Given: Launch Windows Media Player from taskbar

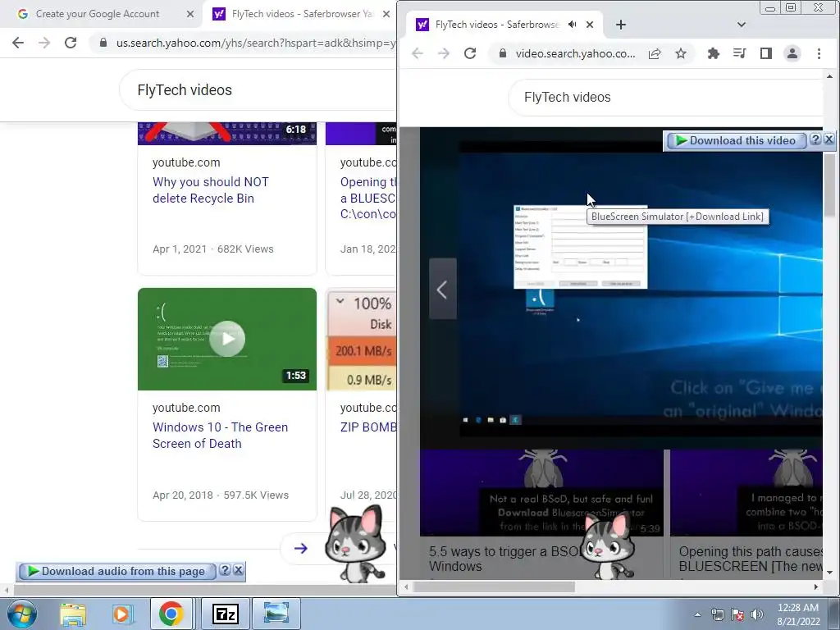Looking at the screenshot, I should coord(121,614).
